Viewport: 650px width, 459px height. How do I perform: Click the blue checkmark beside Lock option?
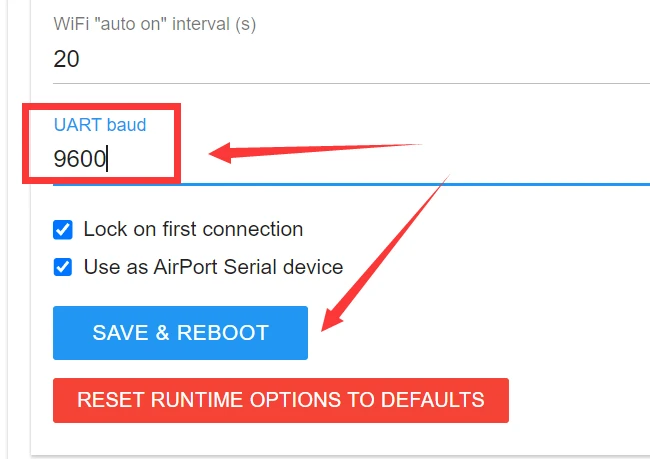point(63,230)
